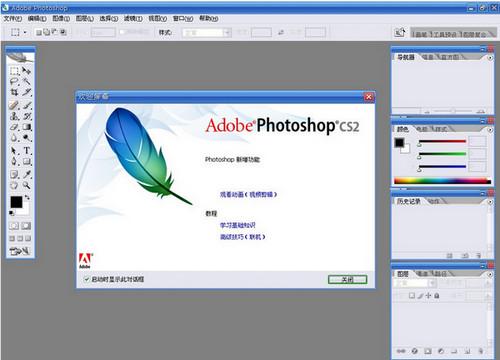Viewport: 500px width, 360px height.
Task: Click add layer style icon in Layers panel
Action: click(x=415, y=351)
